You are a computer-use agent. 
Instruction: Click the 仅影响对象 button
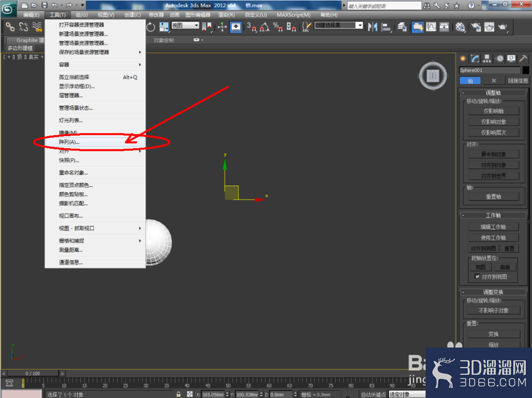coord(493,122)
